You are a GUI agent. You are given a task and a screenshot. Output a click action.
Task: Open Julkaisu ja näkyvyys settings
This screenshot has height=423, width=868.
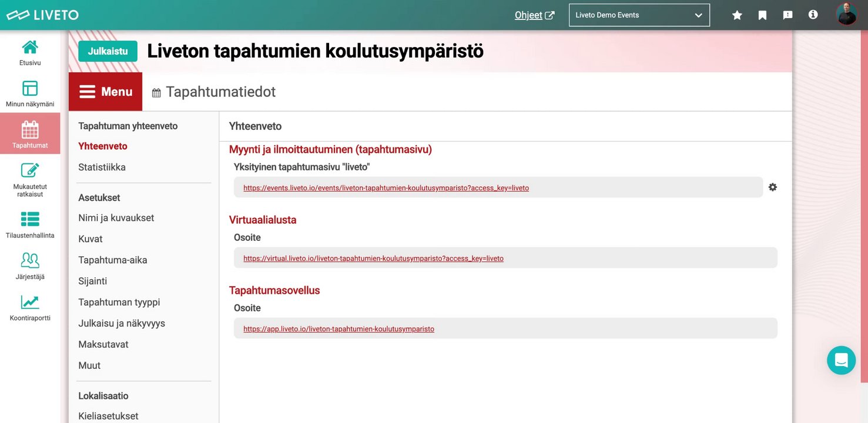pyautogui.click(x=122, y=324)
